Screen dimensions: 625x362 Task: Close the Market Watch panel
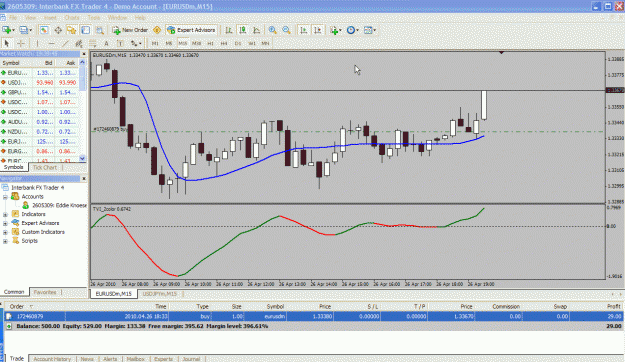point(84,54)
